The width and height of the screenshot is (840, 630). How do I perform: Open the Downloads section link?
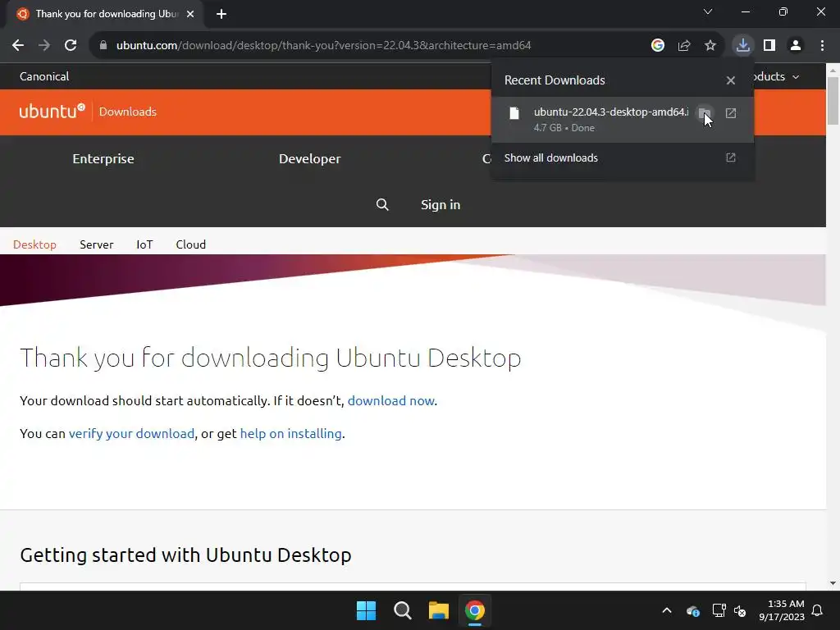(128, 112)
